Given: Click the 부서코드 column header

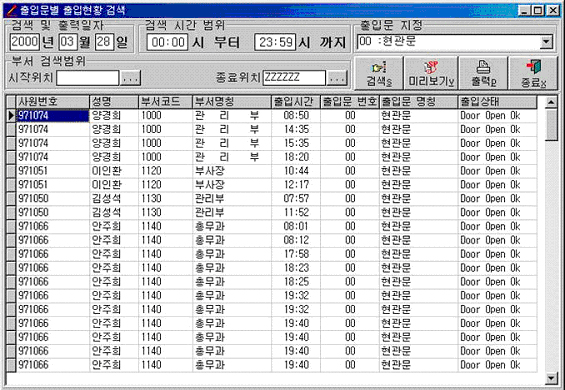Looking at the screenshot, I should coord(165,102).
